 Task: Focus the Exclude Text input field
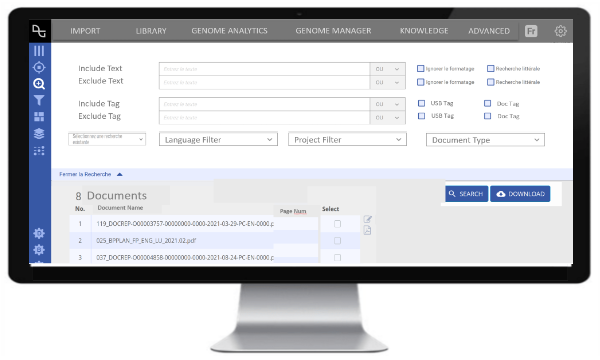pos(264,82)
